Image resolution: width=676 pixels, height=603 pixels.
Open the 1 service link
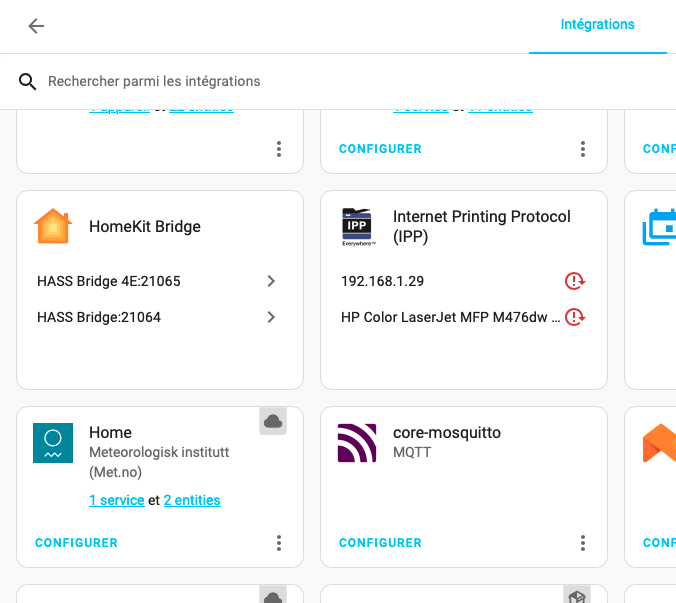[x=116, y=500]
